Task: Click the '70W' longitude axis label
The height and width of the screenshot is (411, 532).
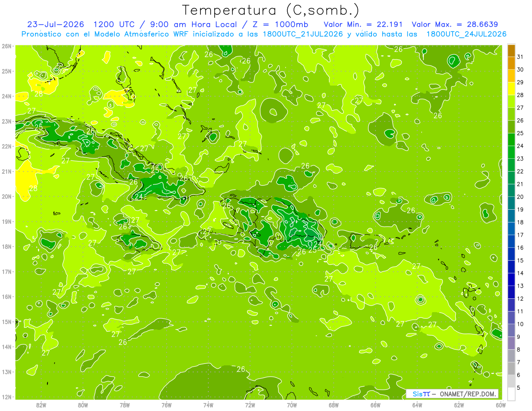Action: click(292, 405)
